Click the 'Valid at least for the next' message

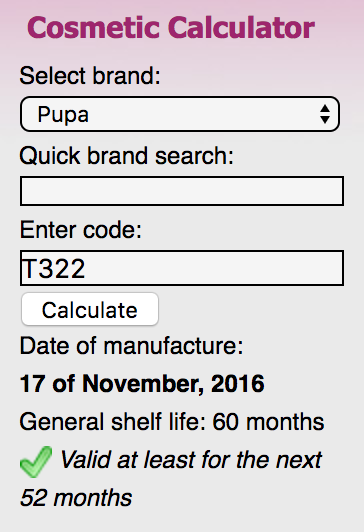(x=191, y=460)
